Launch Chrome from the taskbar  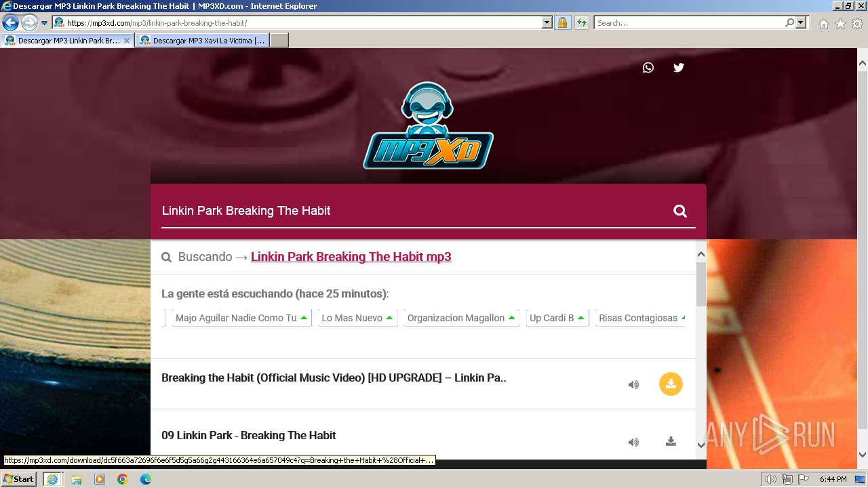tap(123, 479)
